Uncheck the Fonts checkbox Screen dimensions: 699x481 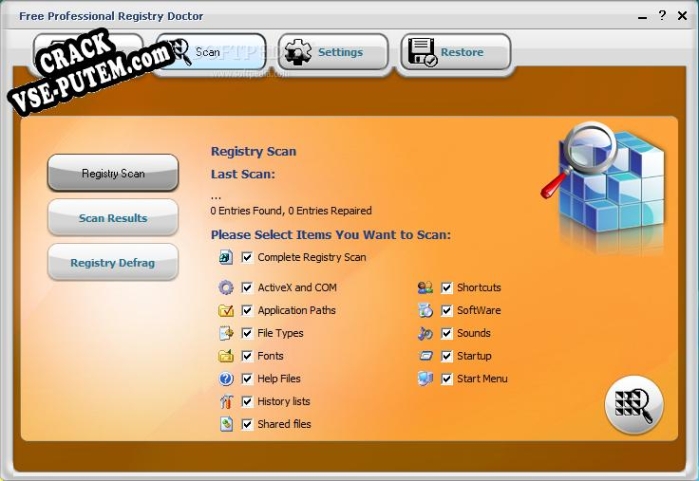(x=247, y=356)
